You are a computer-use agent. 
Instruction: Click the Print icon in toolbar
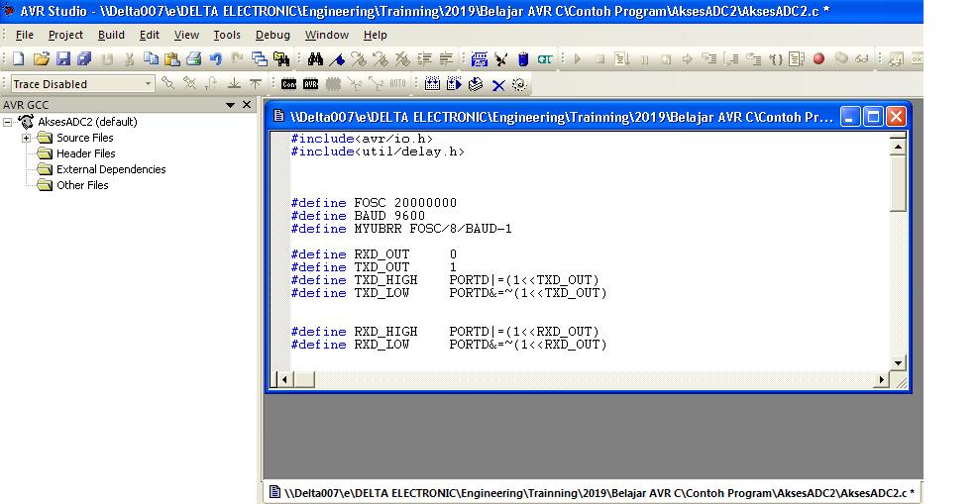(194, 59)
